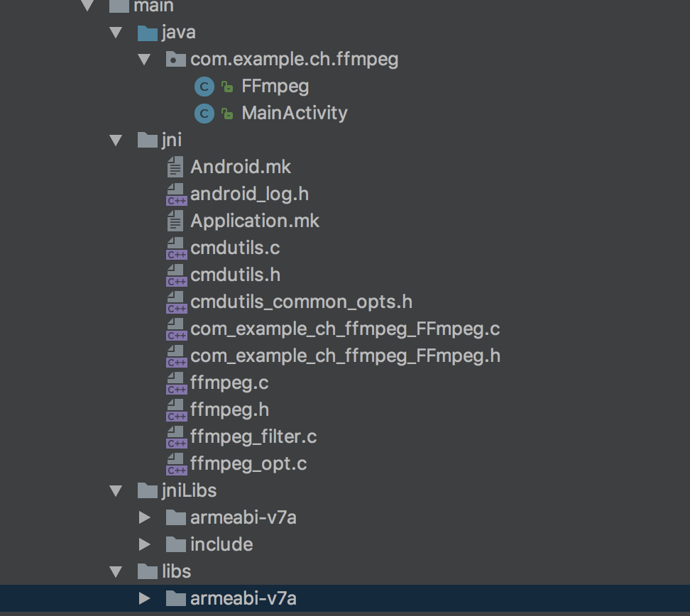Image resolution: width=690 pixels, height=616 pixels.
Task: Collapse the java folder arrow
Action: pyautogui.click(x=116, y=33)
